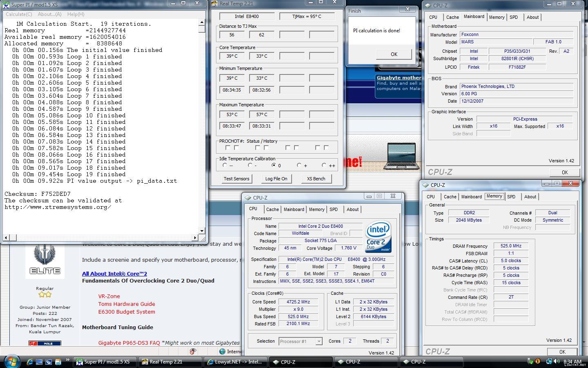Click Super PI scrollbar up arrow
This screenshot has height=368, width=588.
pos(202,22)
